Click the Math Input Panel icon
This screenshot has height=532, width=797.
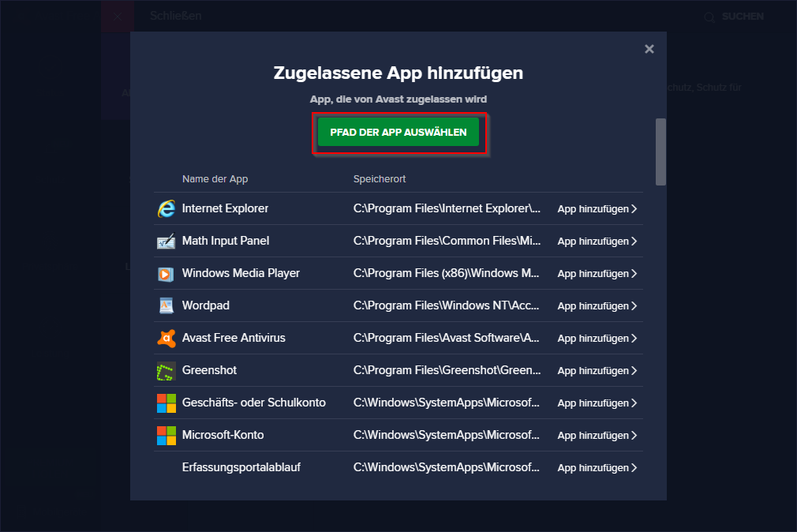coord(167,241)
